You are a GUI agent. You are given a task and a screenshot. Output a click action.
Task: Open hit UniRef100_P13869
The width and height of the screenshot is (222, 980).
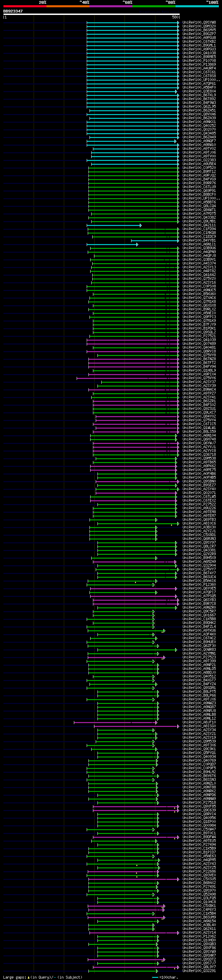point(199,65)
